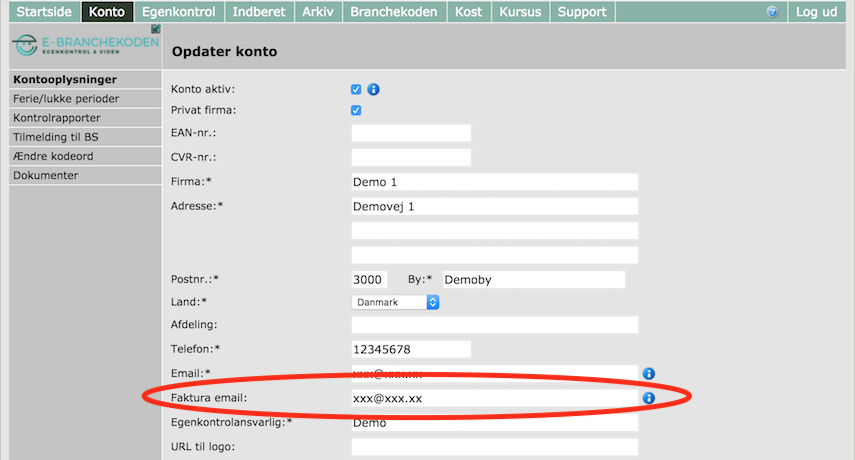
Task: Click the help question mark icon
Action: (772, 12)
